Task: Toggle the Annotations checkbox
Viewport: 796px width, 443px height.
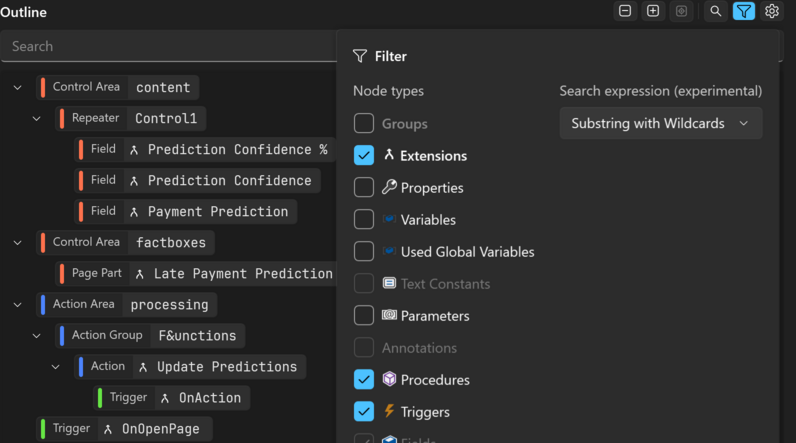Action: [364, 348]
